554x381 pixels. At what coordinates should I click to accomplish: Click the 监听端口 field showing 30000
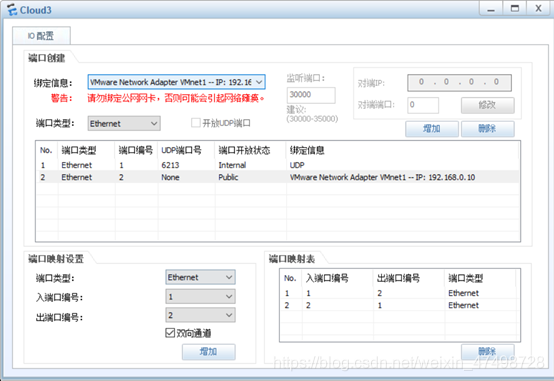pos(311,95)
